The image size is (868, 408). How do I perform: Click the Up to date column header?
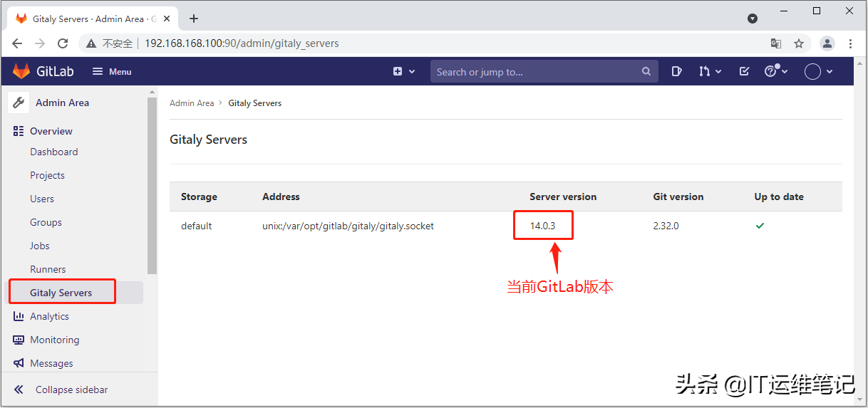click(x=779, y=197)
